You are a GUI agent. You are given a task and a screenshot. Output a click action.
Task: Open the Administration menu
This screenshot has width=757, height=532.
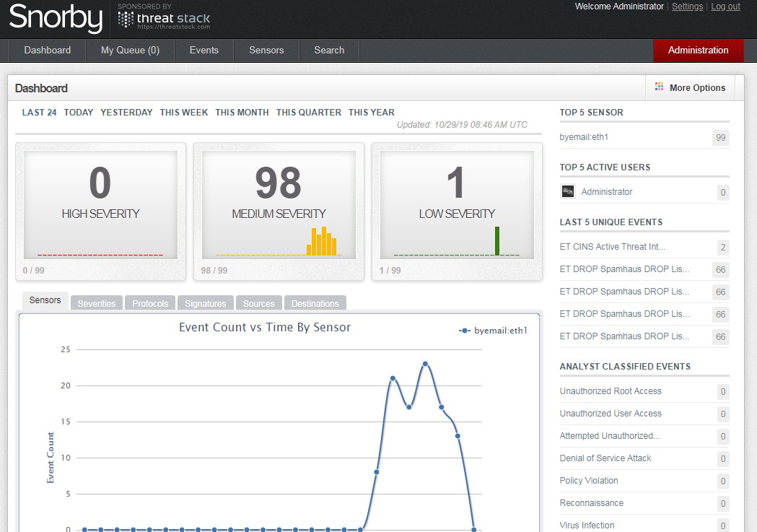(x=698, y=51)
